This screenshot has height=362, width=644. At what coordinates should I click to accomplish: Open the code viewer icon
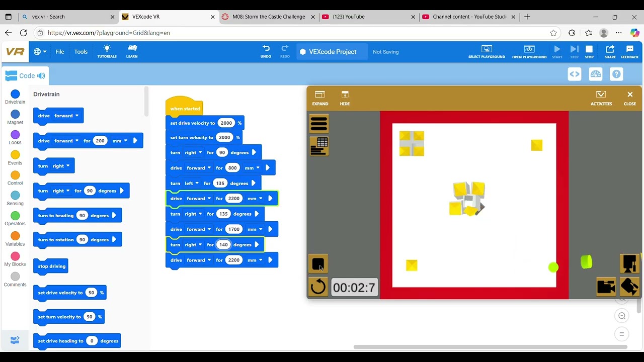coord(574,74)
